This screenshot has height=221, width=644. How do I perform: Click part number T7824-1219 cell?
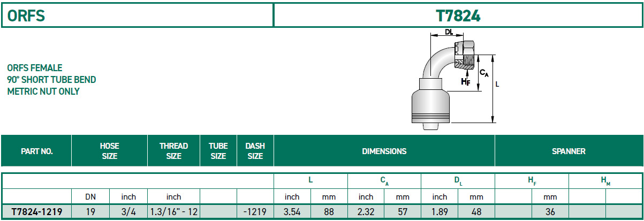click(36, 212)
